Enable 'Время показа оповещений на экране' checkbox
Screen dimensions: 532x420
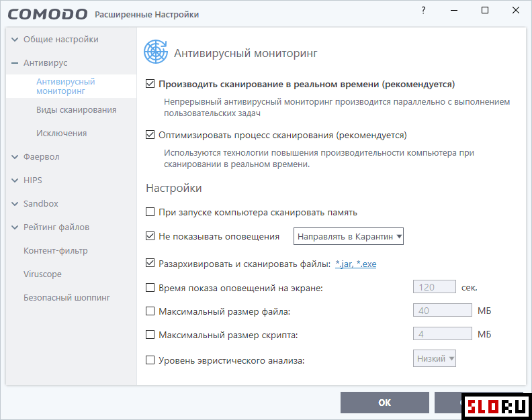tap(150, 288)
